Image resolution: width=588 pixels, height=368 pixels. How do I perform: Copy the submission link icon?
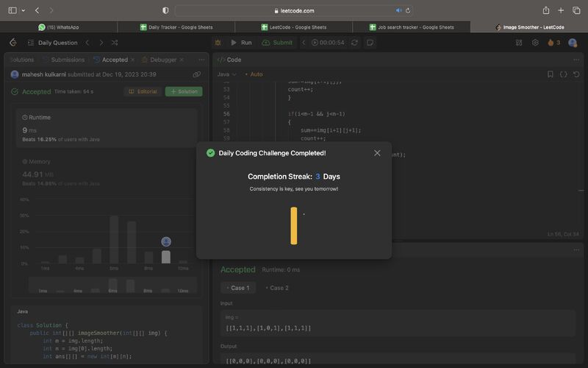(x=196, y=74)
